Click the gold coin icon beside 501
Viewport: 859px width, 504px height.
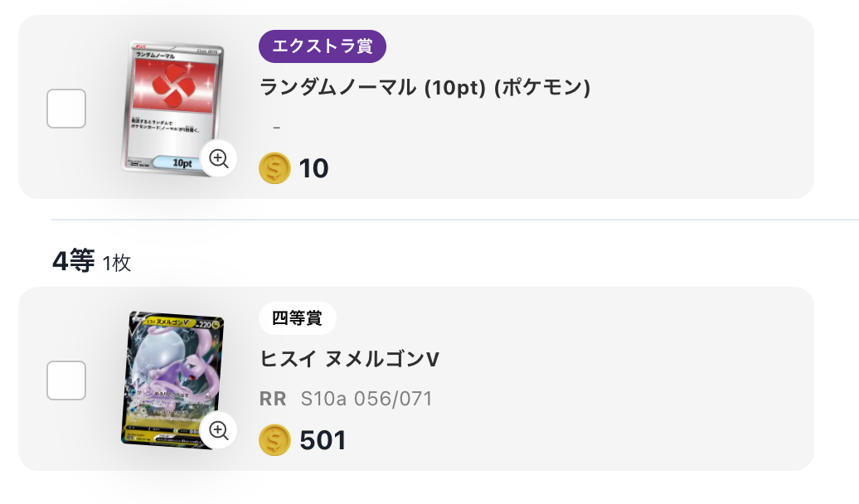click(274, 439)
